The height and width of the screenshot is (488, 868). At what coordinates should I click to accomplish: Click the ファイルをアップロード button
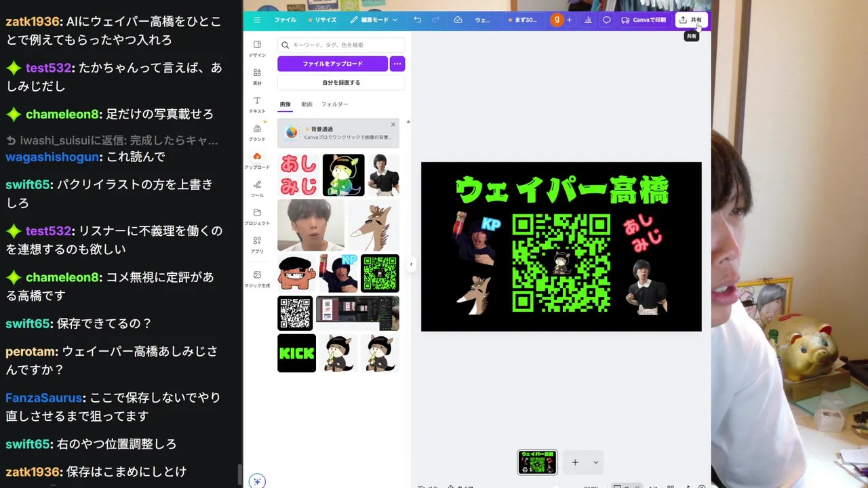[332, 64]
